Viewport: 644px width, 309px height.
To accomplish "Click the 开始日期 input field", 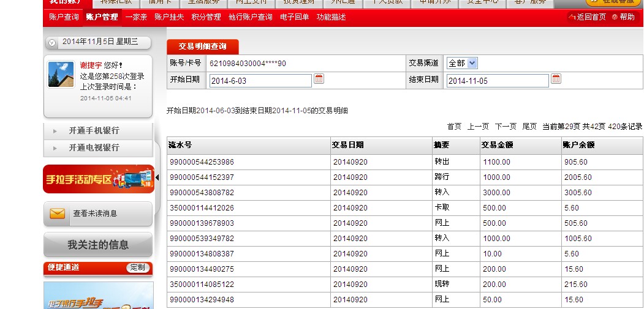I will pyautogui.click(x=260, y=81).
